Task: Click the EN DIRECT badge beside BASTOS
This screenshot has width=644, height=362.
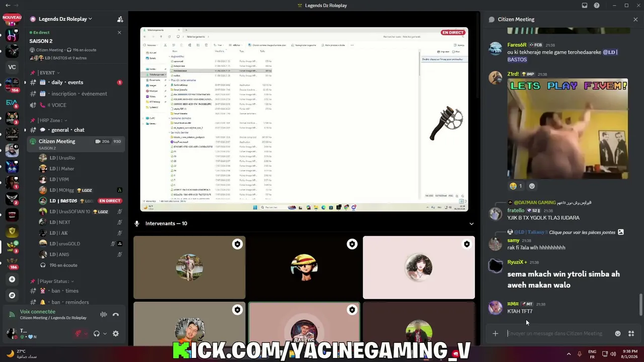Action: point(110,201)
